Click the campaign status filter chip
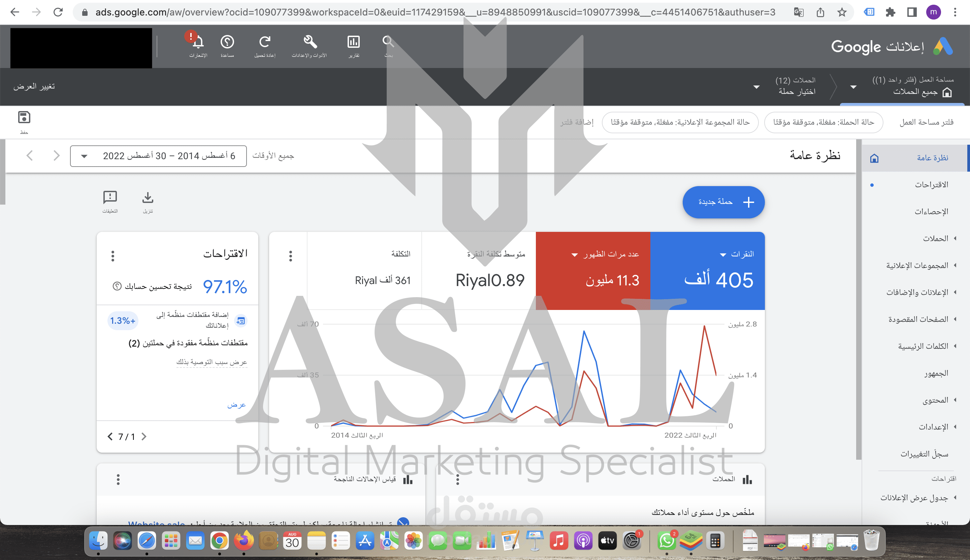Viewport: 970px width, 560px height. point(823,122)
